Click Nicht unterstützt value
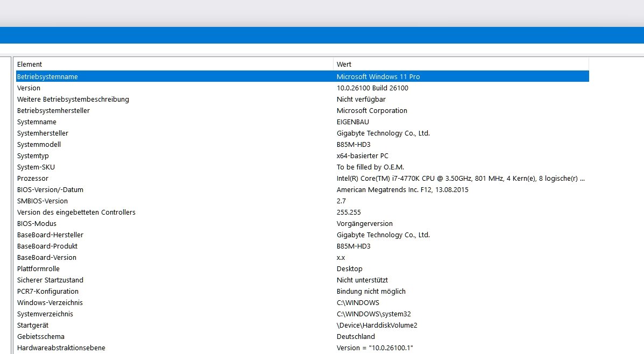 (x=362, y=280)
